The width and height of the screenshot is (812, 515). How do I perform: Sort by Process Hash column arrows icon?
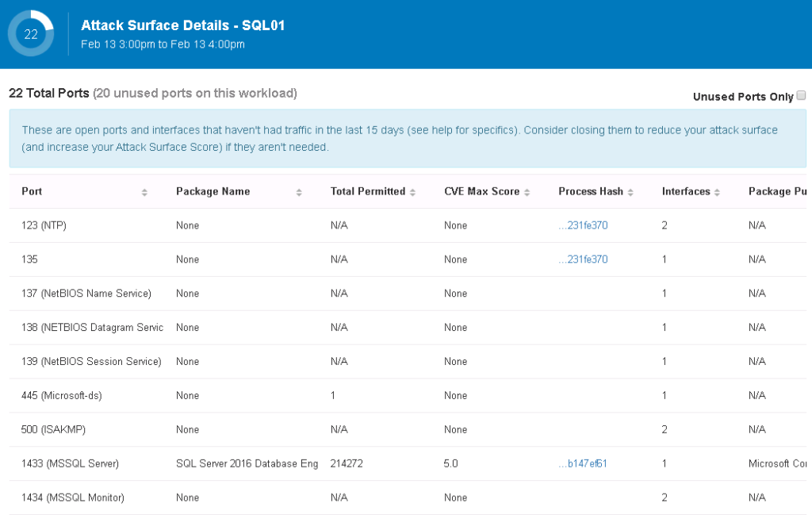pyautogui.click(x=630, y=192)
